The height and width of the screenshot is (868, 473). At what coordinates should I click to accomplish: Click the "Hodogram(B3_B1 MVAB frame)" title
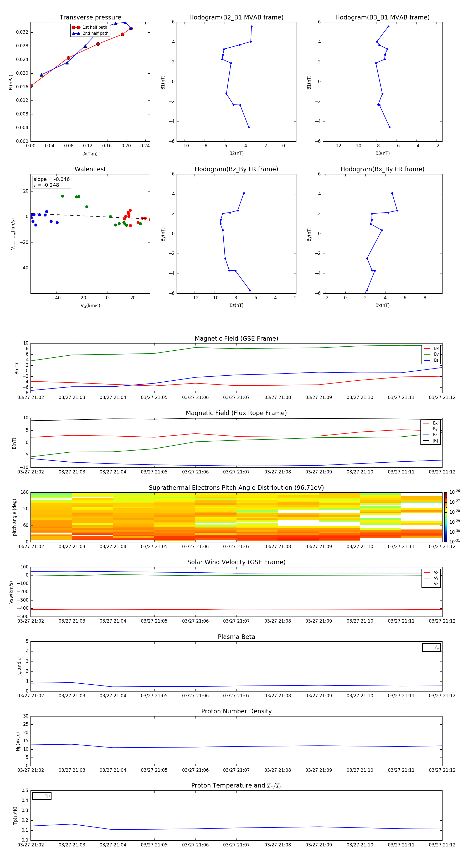382,18
